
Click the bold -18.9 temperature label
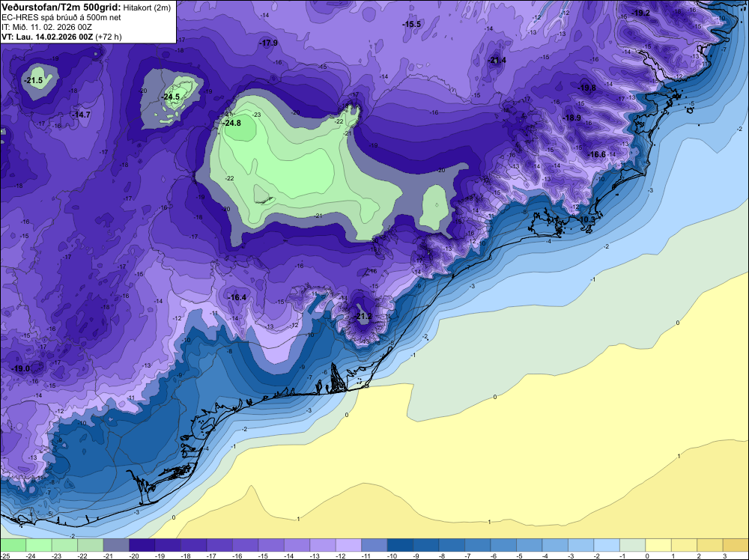click(x=571, y=118)
